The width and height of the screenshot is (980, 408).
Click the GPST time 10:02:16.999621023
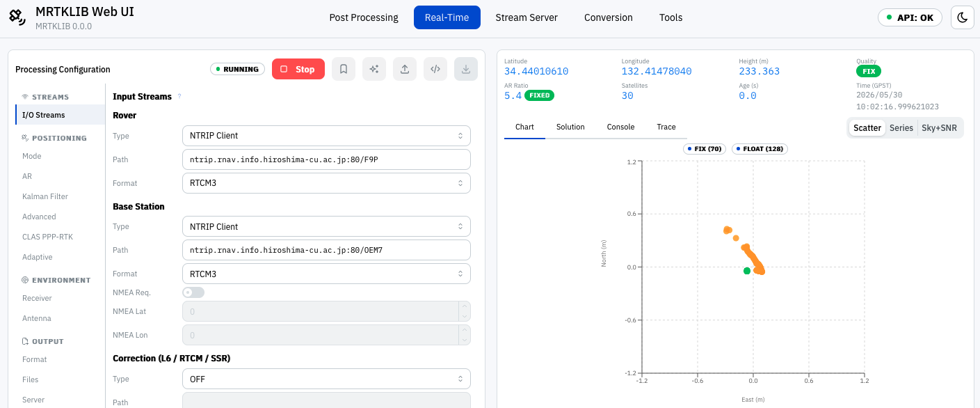897,107
